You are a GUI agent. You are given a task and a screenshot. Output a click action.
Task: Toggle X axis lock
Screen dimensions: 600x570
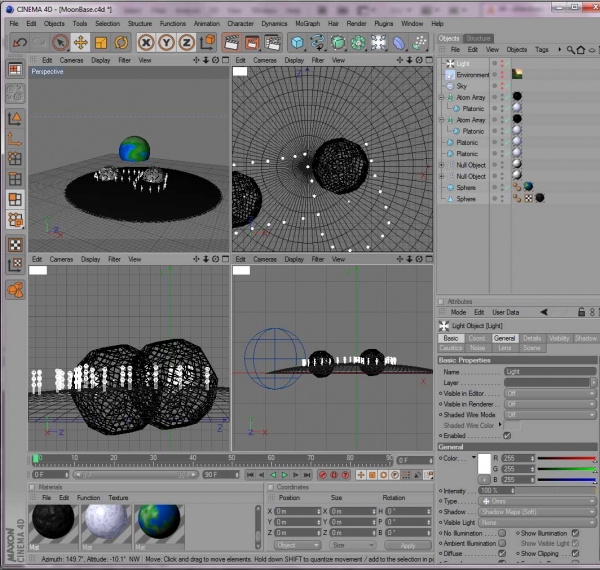(146, 42)
